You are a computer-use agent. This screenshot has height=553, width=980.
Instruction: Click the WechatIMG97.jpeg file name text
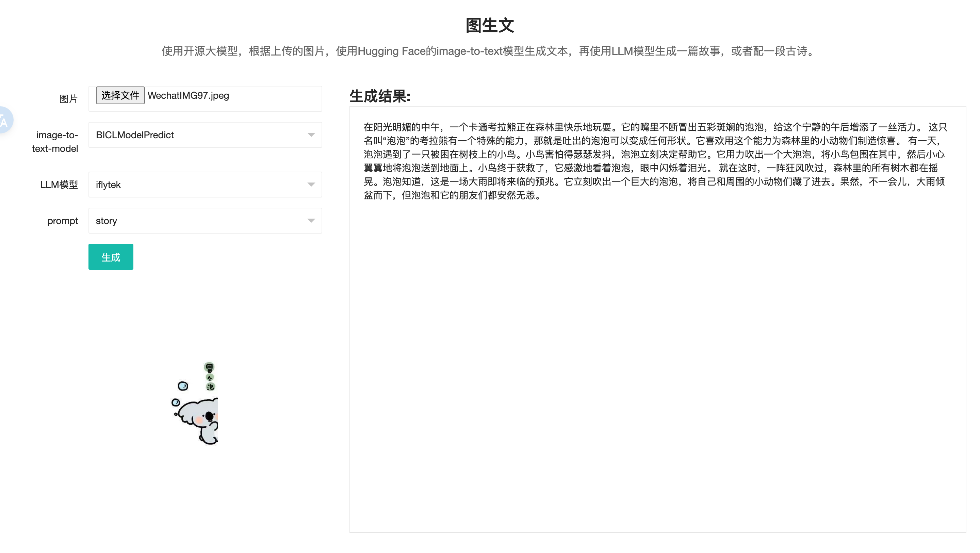tap(188, 96)
